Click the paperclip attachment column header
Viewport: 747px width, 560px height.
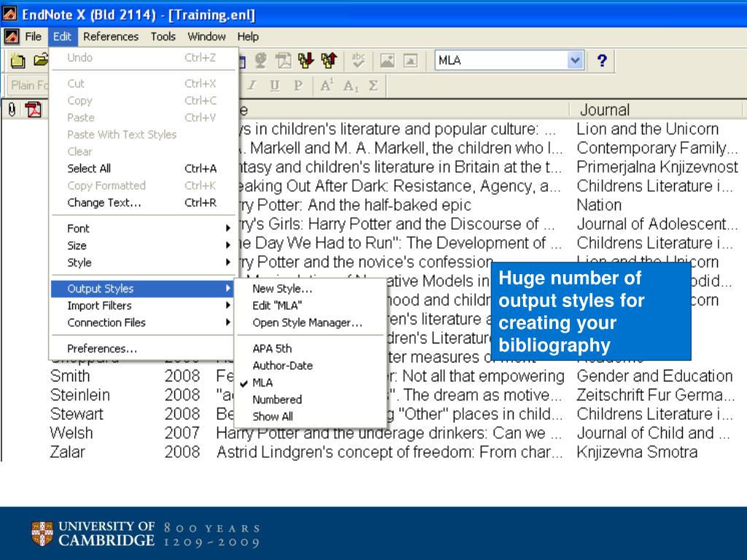pos(12,110)
